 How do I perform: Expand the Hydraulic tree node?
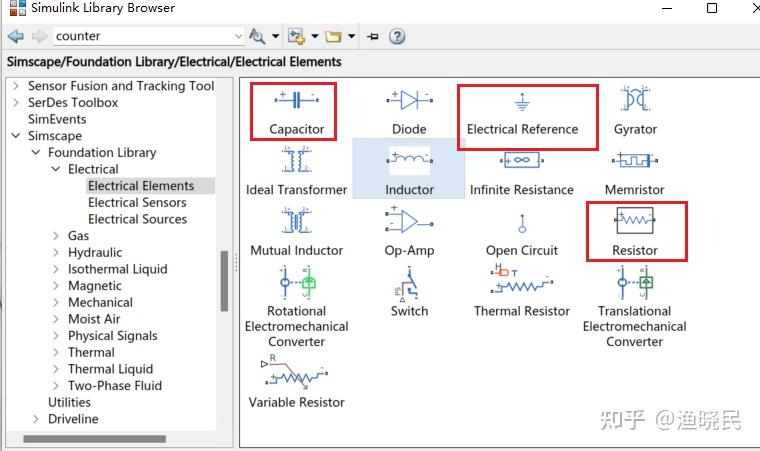click(x=56, y=252)
